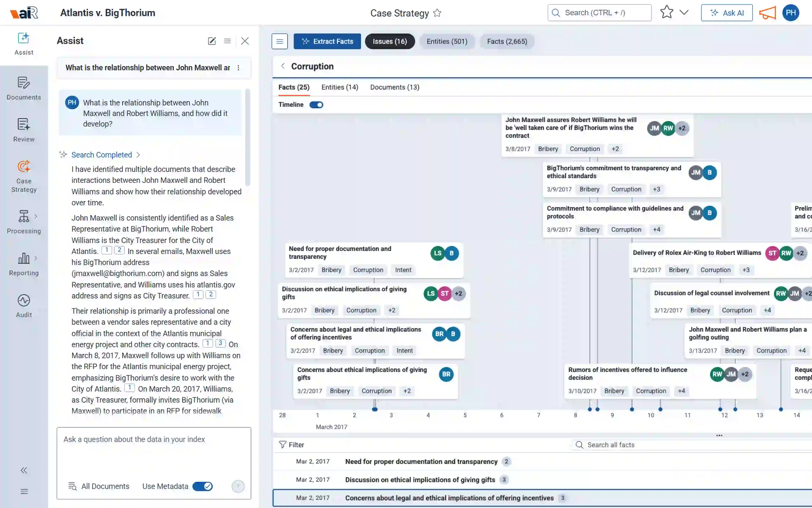Open conversation options three-dot menu
This screenshot has height=508, width=812.
(x=239, y=68)
